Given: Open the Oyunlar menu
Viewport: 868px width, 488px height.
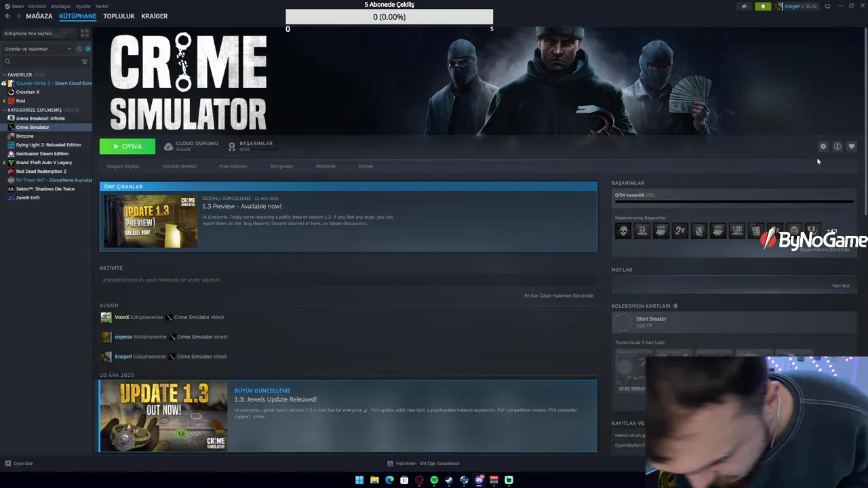Looking at the screenshot, I should [x=83, y=6].
